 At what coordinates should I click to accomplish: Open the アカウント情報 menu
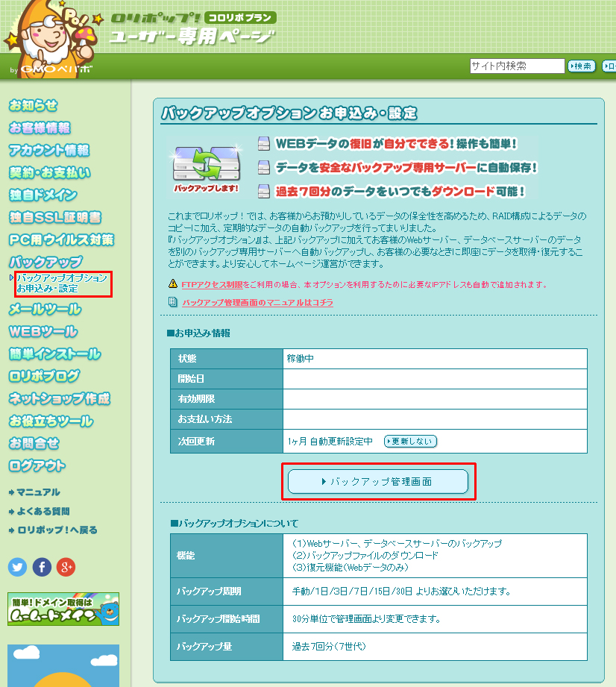click(49, 150)
